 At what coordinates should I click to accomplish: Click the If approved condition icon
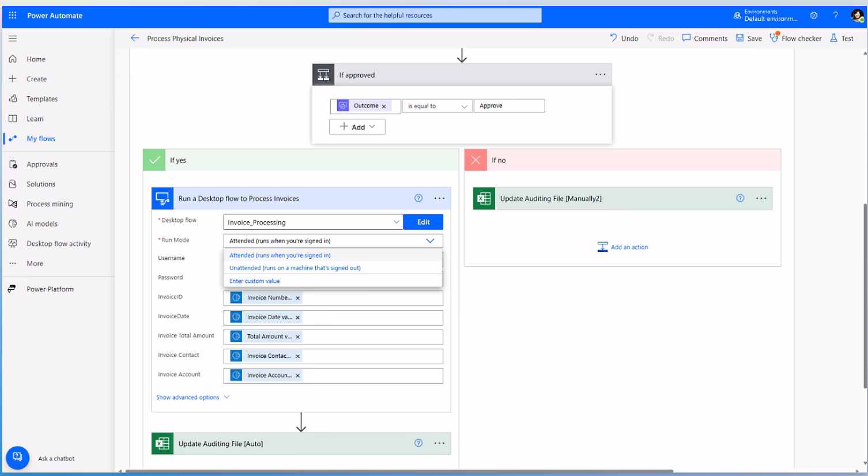(x=323, y=75)
